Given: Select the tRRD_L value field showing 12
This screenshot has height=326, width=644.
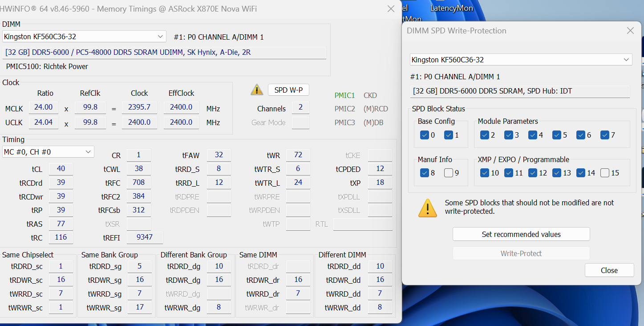Looking at the screenshot, I should point(219,183).
